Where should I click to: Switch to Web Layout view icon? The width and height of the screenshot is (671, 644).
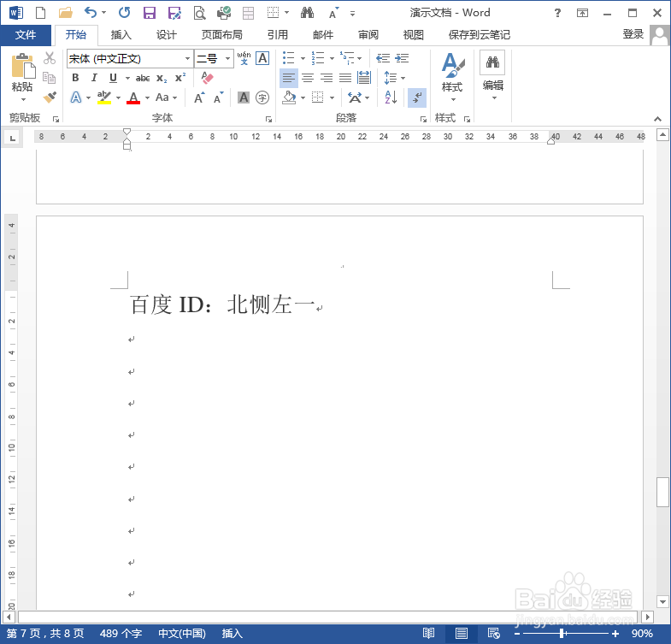point(493,633)
